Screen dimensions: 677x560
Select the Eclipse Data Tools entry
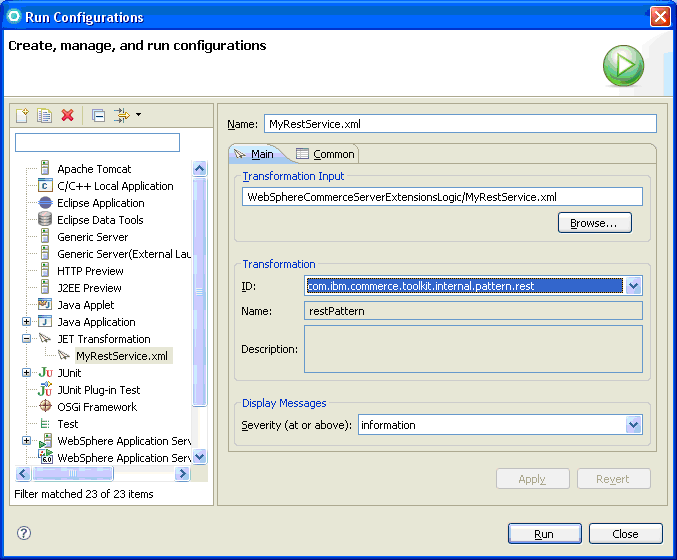[99, 220]
